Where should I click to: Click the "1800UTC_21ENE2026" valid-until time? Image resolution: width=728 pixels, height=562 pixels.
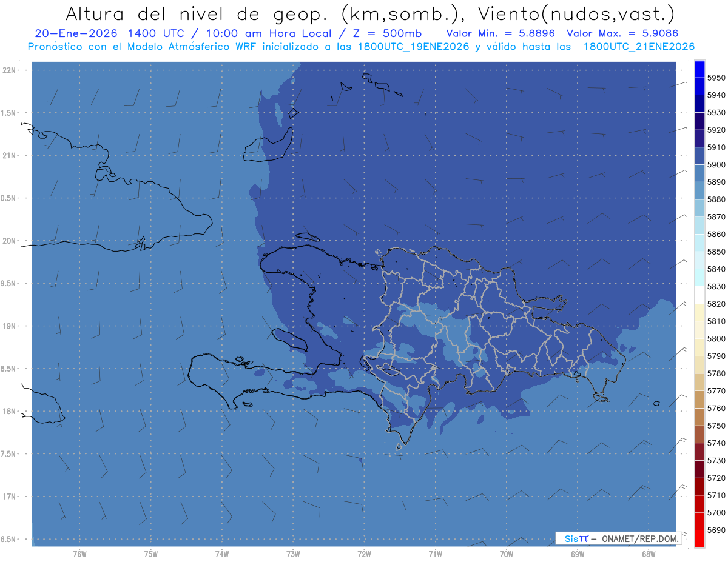tap(639, 47)
